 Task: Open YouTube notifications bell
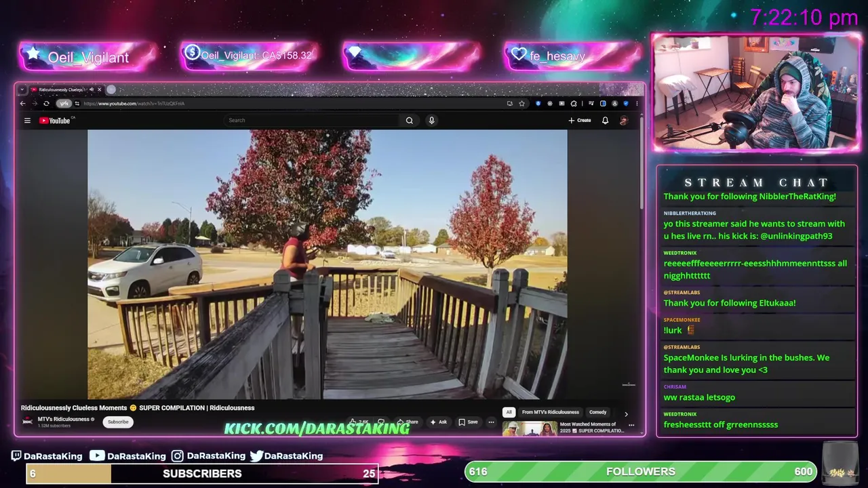pyautogui.click(x=605, y=121)
